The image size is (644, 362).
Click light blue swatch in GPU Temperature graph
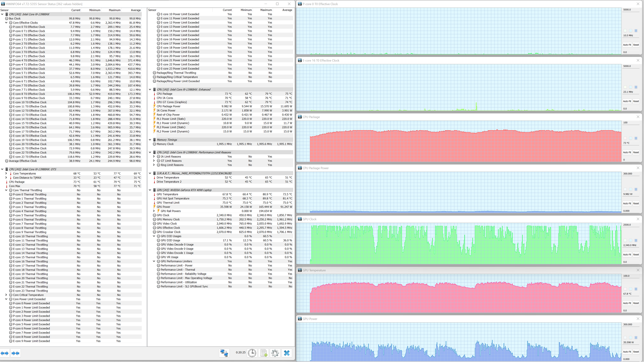coord(630,289)
